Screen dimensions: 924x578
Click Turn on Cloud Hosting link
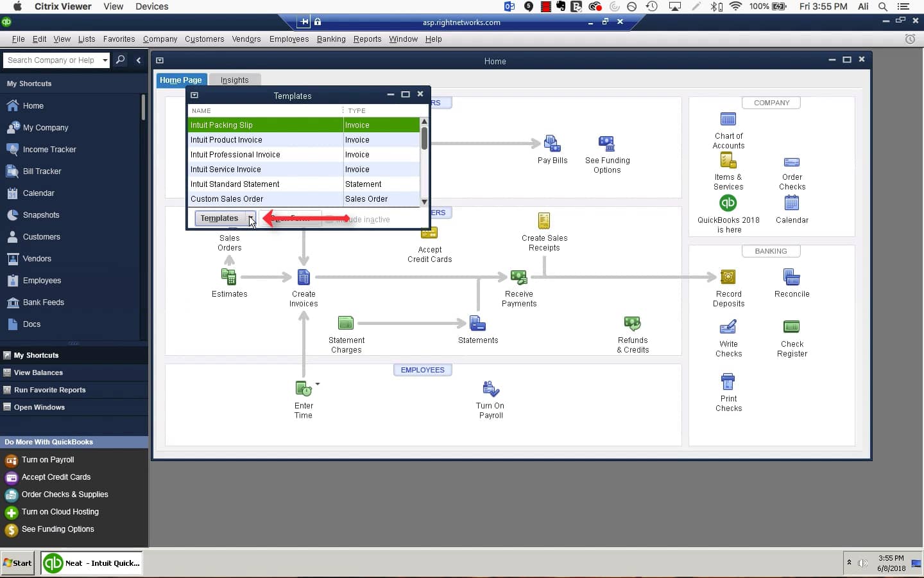(60, 512)
